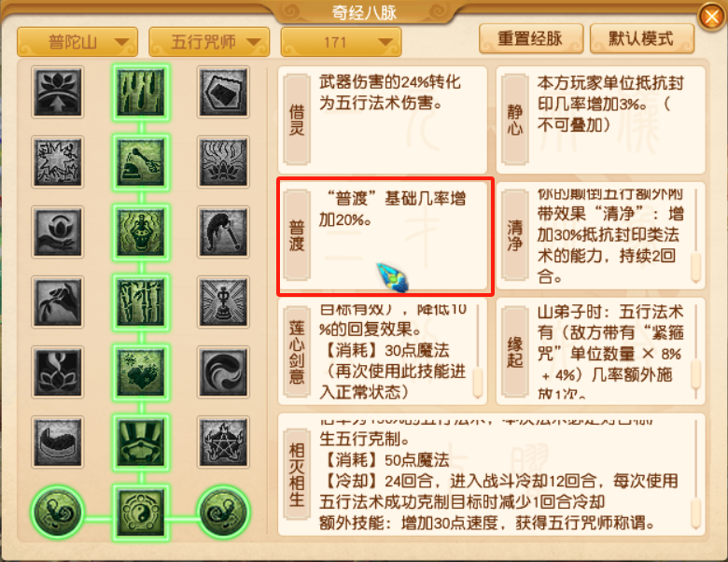Select the green yin-yang node icon

tap(141, 513)
